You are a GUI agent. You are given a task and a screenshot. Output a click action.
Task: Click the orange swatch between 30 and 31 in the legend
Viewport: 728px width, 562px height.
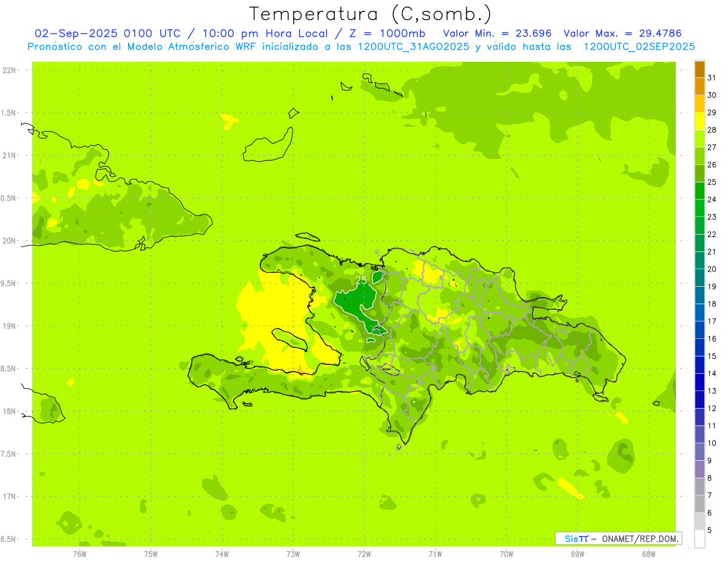click(699, 86)
